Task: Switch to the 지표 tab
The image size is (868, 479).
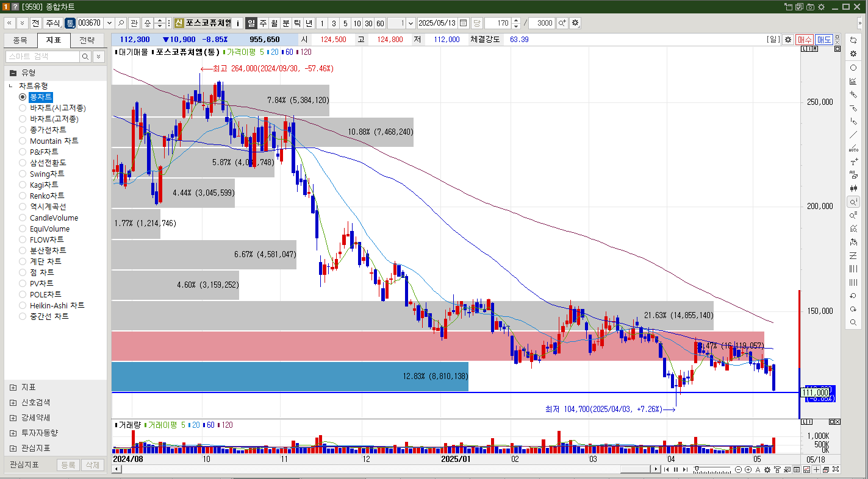Action: click(x=54, y=40)
